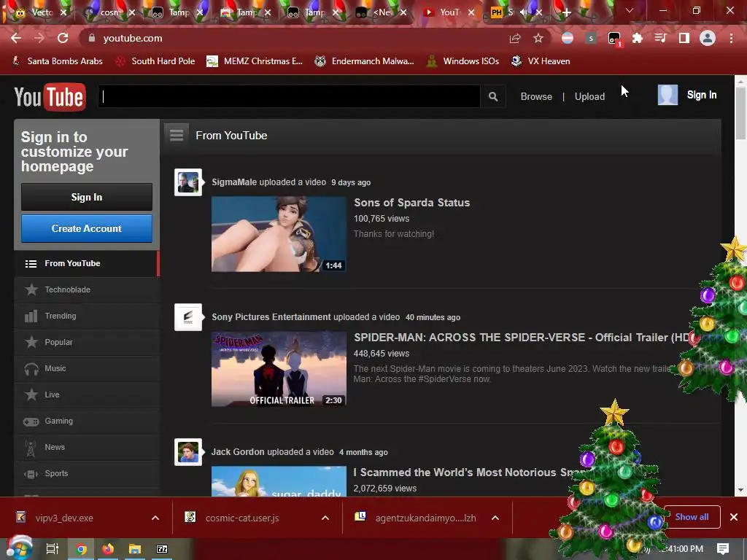Click the Create Account button
Screen dimensions: 747x560
point(87,228)
